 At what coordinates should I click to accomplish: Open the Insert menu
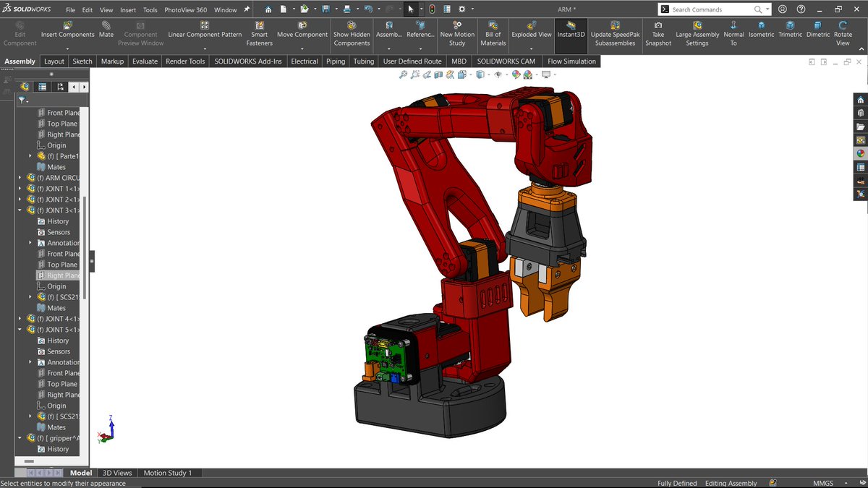point(128,10)
